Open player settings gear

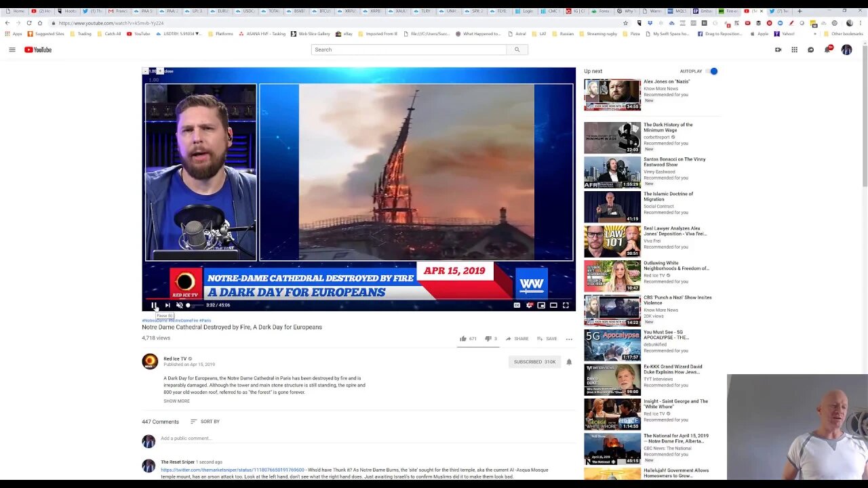pos(530,305)
